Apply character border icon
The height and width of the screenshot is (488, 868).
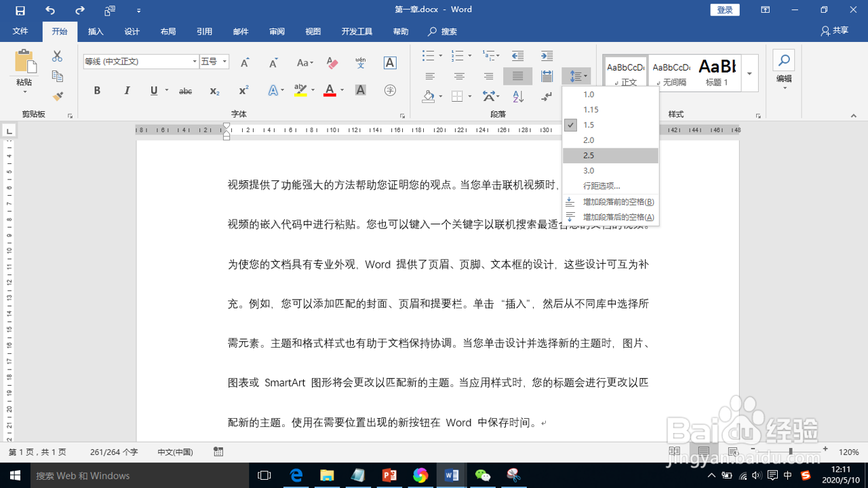(390, 62)
